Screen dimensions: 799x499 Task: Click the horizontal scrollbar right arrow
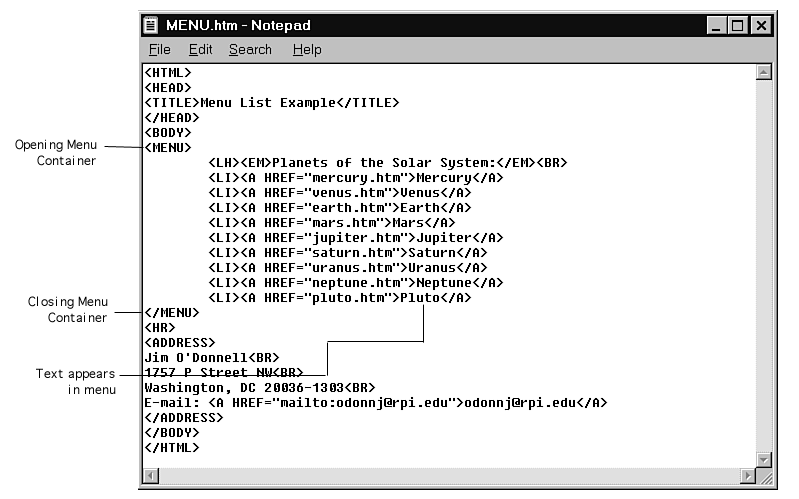(x=747, y=476)
